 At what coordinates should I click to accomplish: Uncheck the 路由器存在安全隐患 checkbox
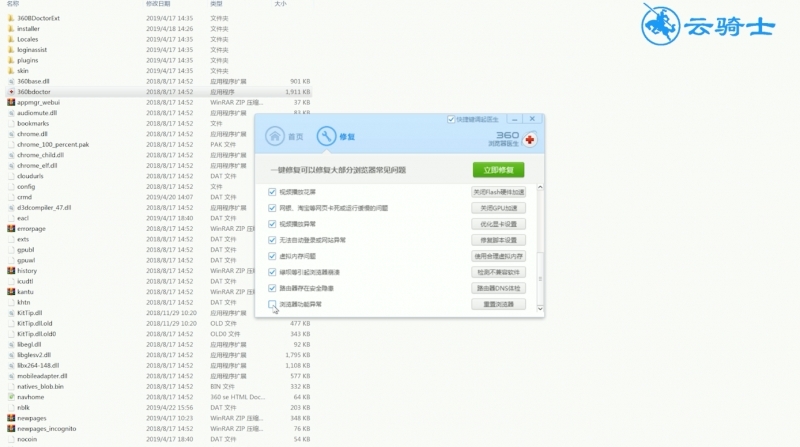click(272, 288)
